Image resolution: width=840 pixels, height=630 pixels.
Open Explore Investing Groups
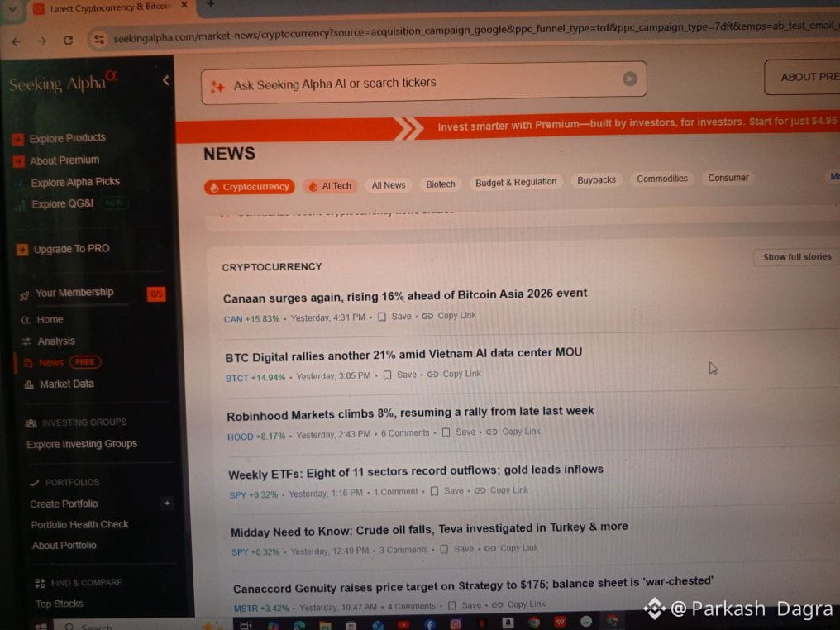pos(81,444)
